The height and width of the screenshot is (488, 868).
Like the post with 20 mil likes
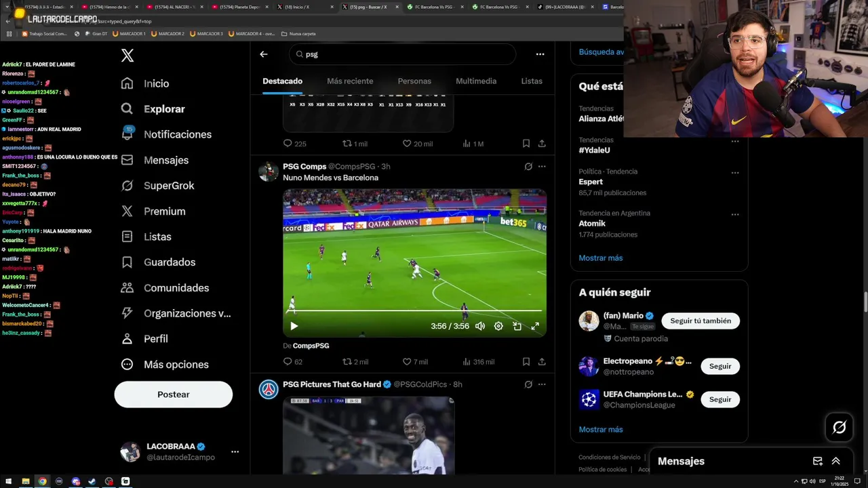pos(417,144)
